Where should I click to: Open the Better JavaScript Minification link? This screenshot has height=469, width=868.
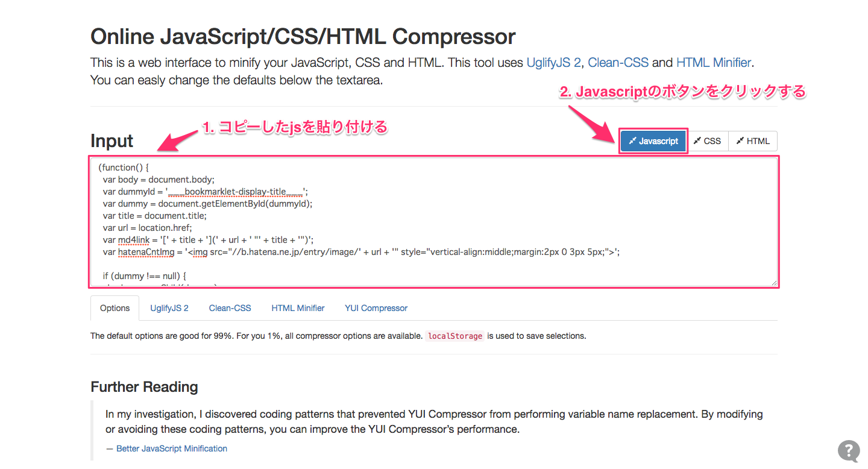pyautogui.click(x=172, y=449)
